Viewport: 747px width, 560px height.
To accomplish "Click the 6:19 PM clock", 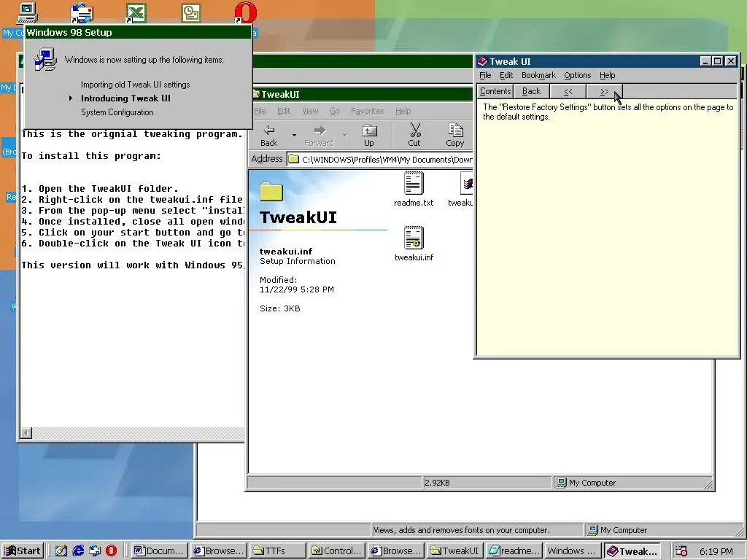I will [716, 551].
